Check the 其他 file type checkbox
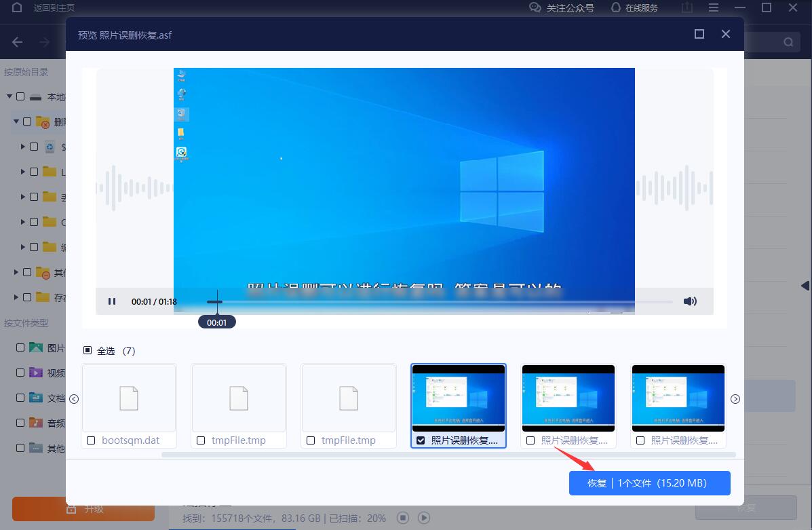Viewport: 812px width, 530px height. 20,448
